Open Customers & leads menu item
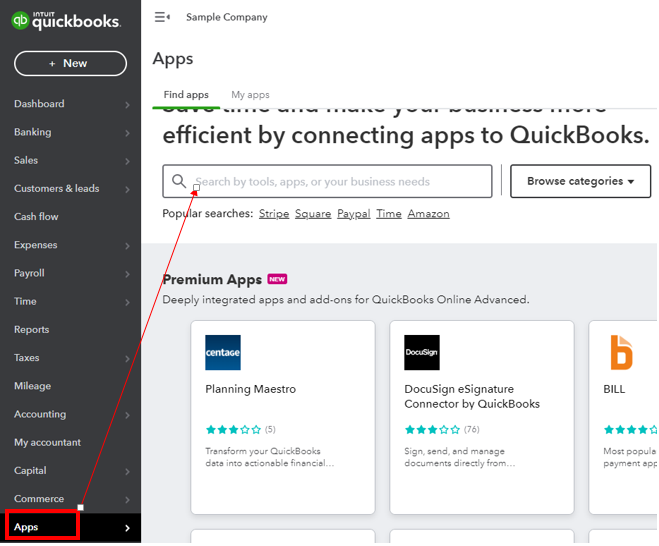 point(57,188)
